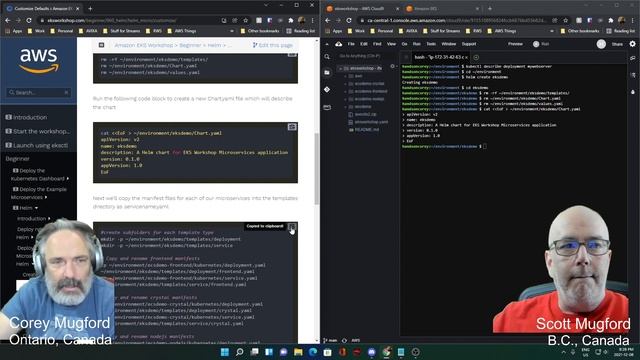Open the Tools menu in Cloud9

point(431,44)
